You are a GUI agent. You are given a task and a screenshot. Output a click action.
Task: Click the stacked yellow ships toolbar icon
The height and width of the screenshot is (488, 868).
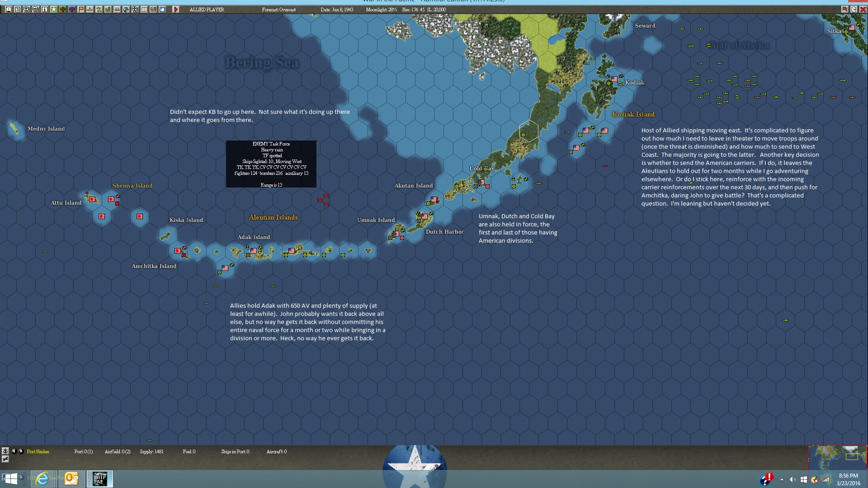tap(99, 9)
